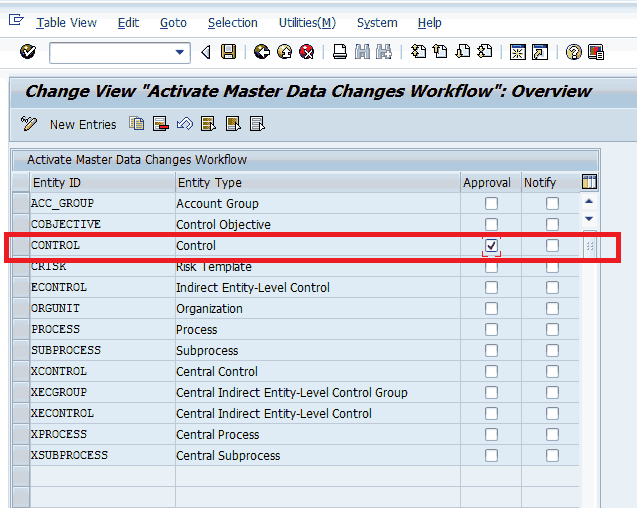637x508 pixels.
Task: Click the Save floppy disk icon
Action: pos(228,52)
